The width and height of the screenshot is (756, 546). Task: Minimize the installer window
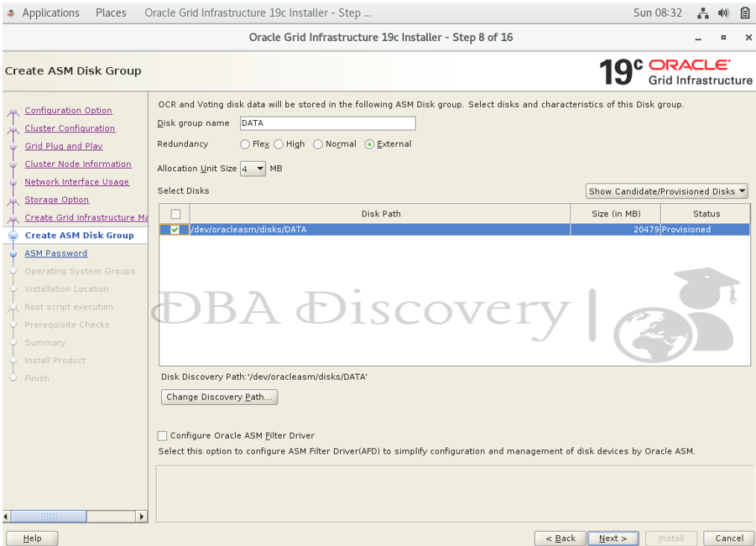point(698,38)
